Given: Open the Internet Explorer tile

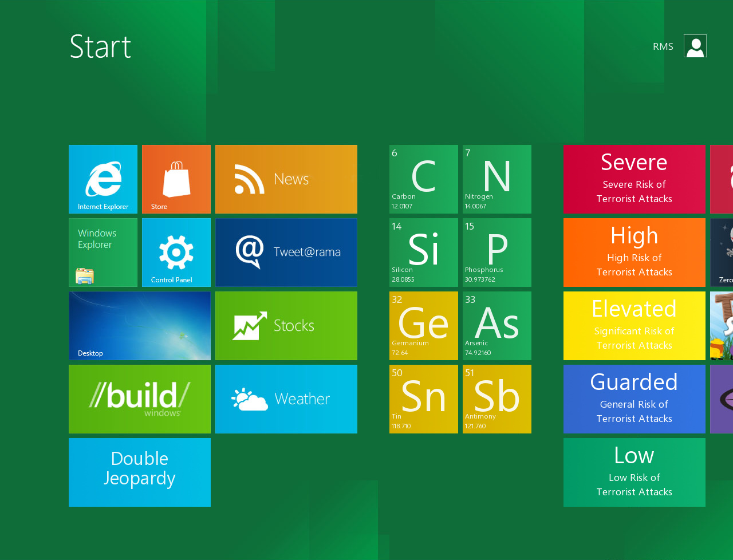Looking at the screenshot, I should [103, 179].
